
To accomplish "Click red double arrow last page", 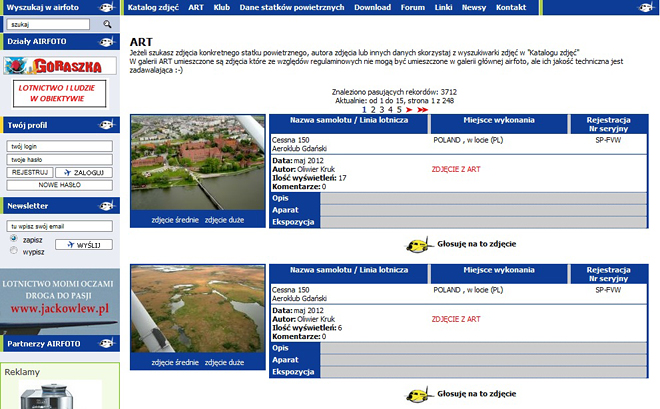I will [x=422, y=110].
